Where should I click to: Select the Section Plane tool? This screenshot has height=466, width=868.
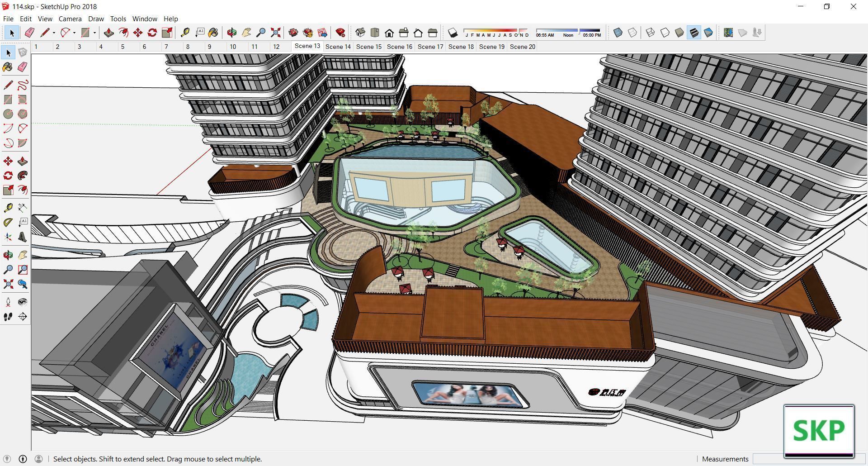click(x=23, y=317)
